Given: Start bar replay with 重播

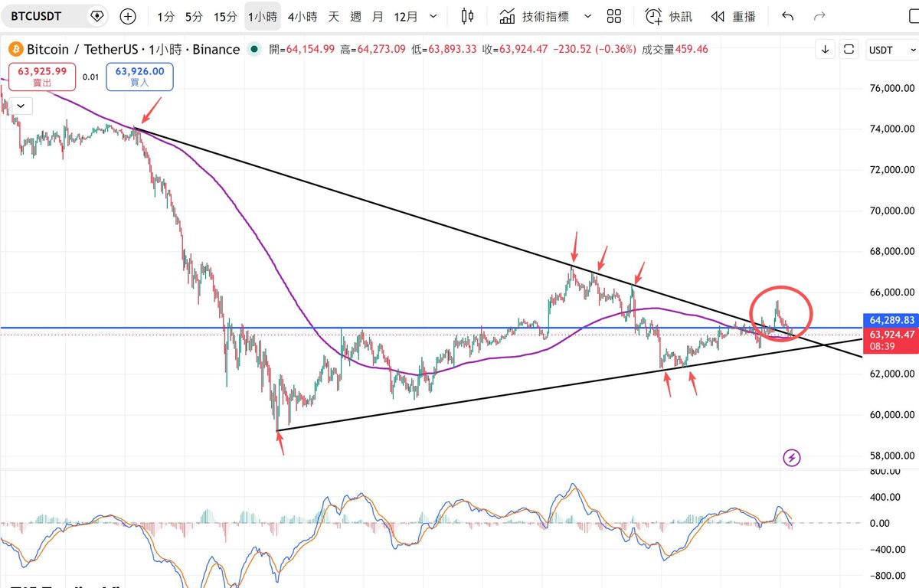Looking at the screenshot, I should tap(733, 16).
